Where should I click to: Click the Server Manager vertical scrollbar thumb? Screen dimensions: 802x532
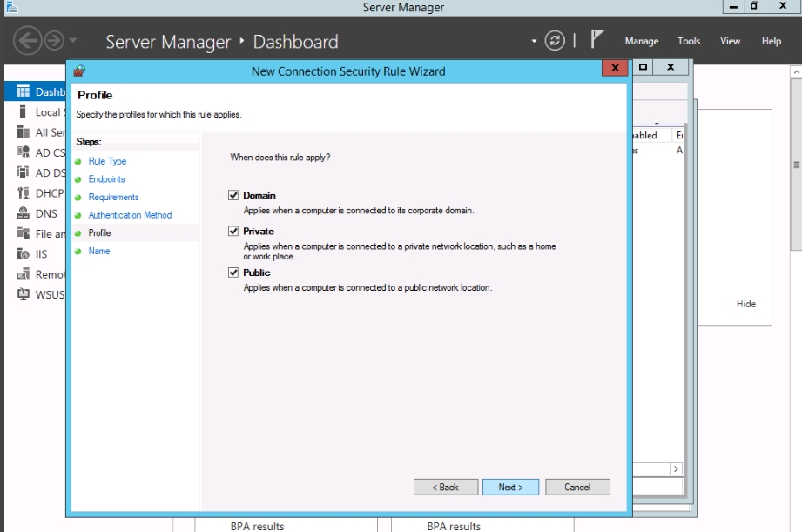tap(797, 165)
